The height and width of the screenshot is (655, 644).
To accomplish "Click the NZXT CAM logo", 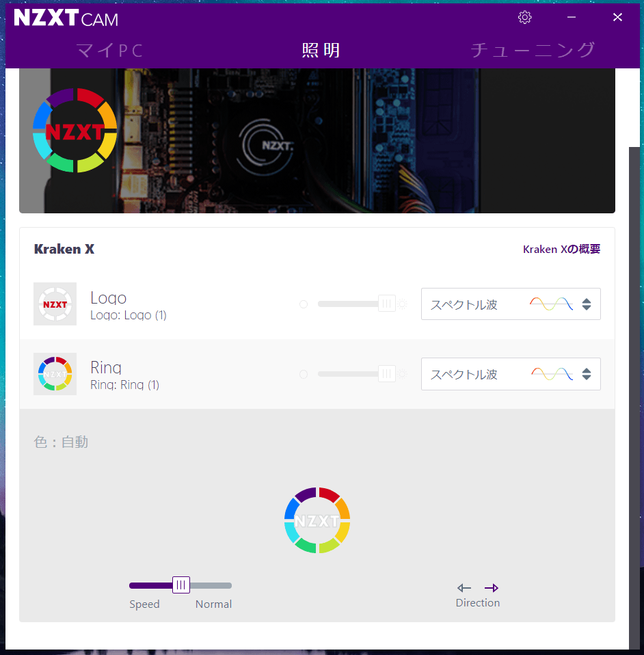I will click(x=66, y=18).
